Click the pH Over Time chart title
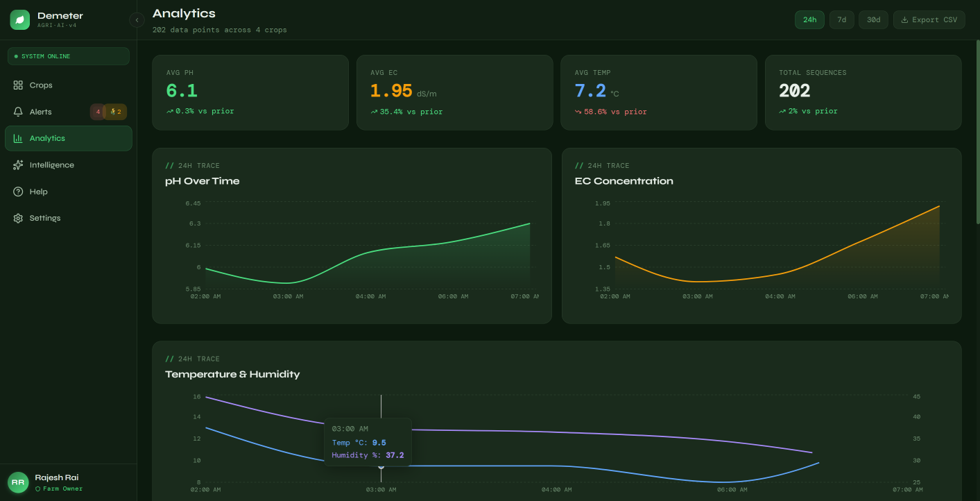 pyautogui.click(x=203, y=181)
